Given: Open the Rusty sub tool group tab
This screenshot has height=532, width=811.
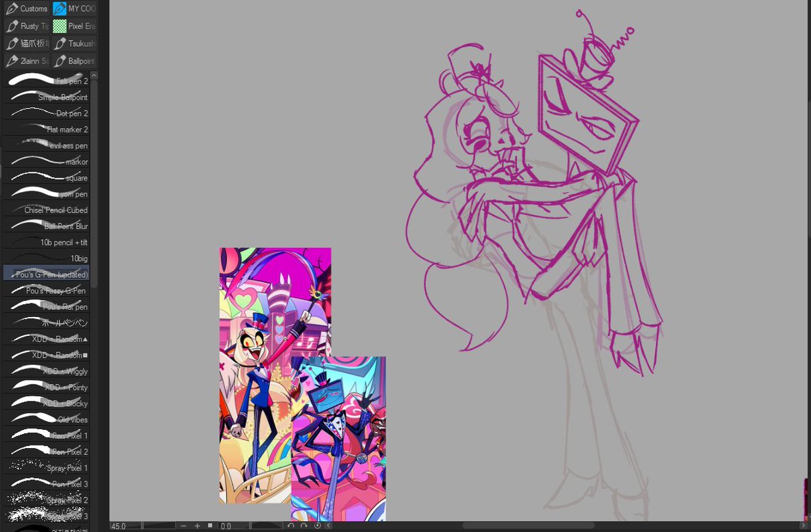Looking at the screenshot, I should point(26,26).
